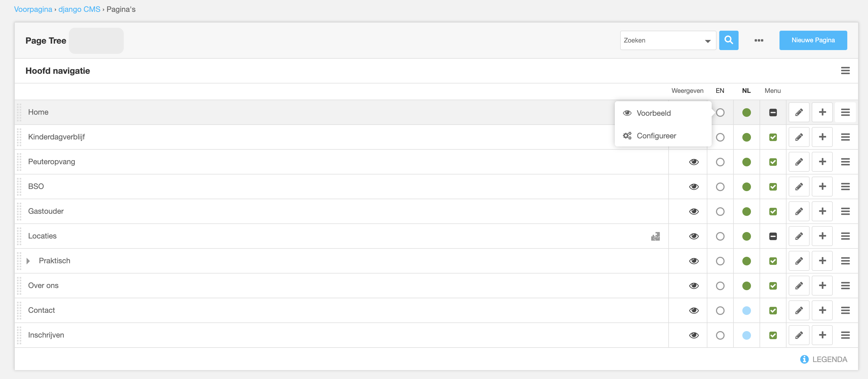This screenshot has width=868, height=379.
Task: Click the light blue NL status dot for Contact
Action: [x=746, y=311]
